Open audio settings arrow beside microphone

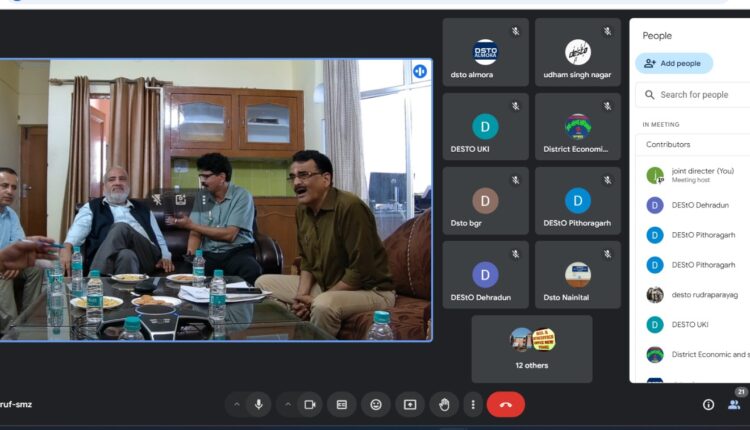coord(237,404)
